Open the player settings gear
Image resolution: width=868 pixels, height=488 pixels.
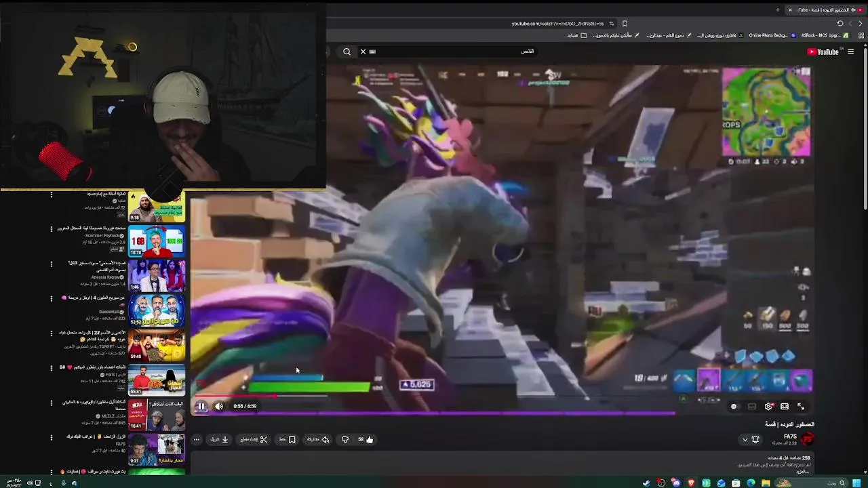[x=768, y=407]
